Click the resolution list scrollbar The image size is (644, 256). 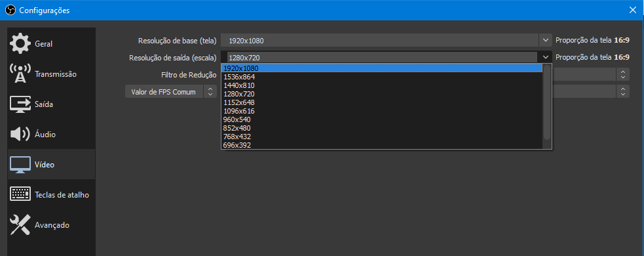pos(546,102)
